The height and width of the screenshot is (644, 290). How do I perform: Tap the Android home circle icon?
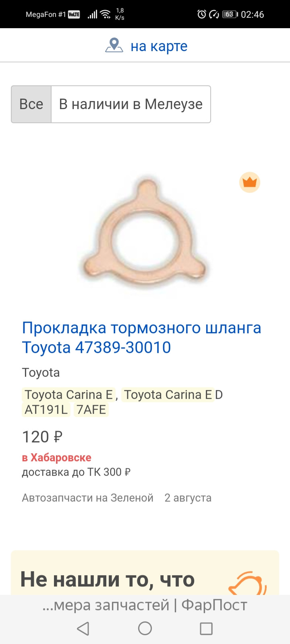click(145, 628)
